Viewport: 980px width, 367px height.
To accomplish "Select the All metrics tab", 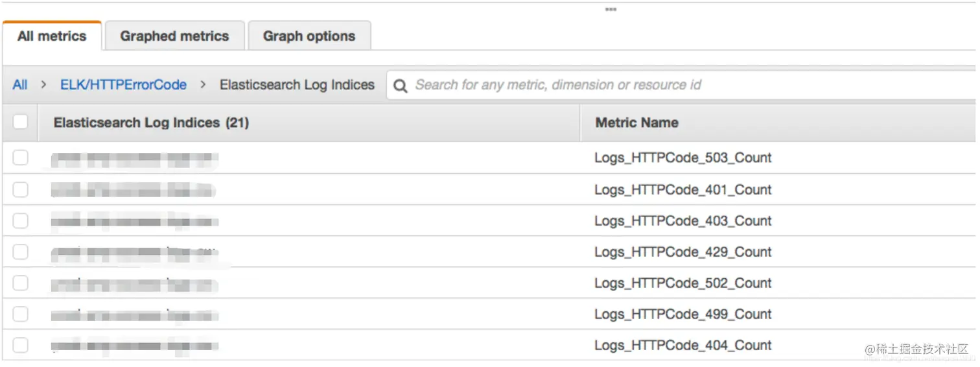I will pos(52,36).
